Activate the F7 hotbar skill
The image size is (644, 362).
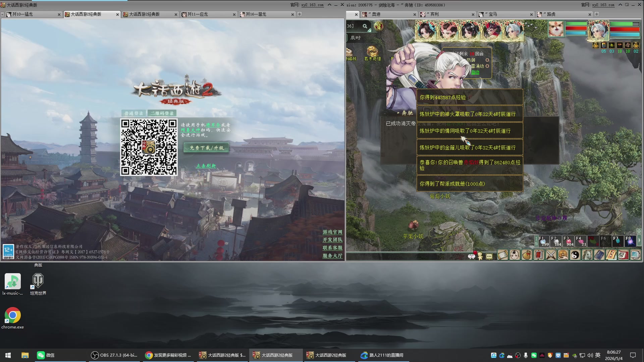[x=618, y=241]
